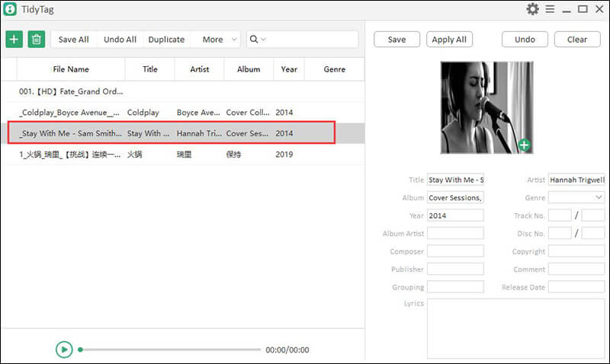610x364 pixels.
Task: Click the Lyrics text area
Action: tap(516, 328)
